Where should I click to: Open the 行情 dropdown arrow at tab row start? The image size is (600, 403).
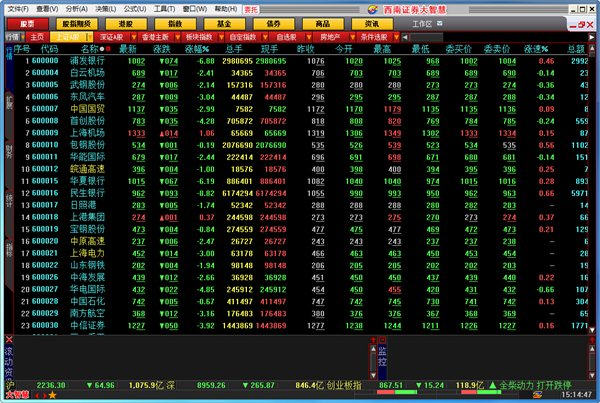[23, 37]
